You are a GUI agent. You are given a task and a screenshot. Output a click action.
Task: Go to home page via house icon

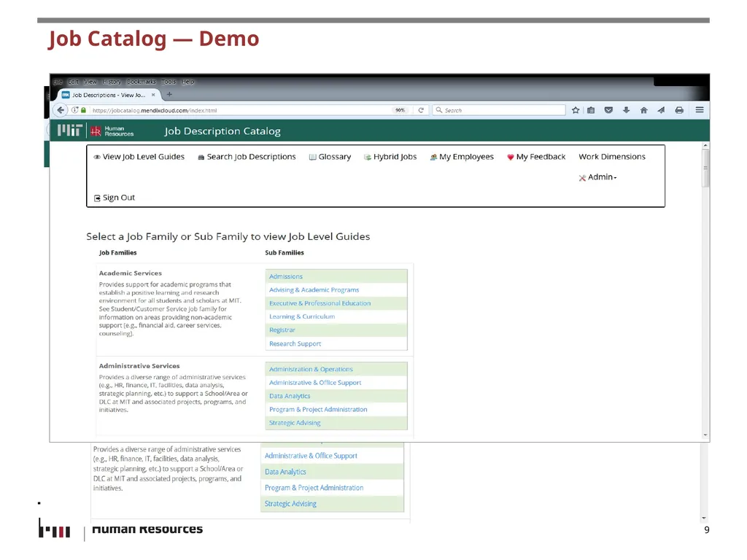coord(643,110)
